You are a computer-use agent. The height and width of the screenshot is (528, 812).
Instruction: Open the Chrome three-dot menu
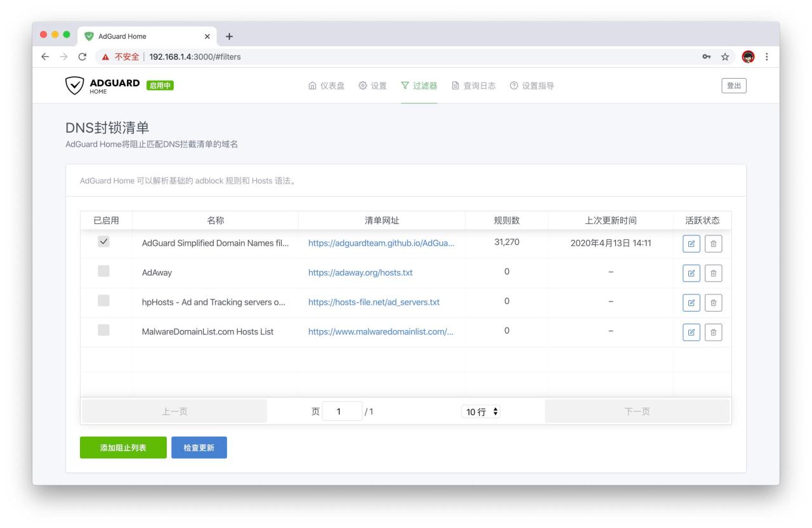click(767, 56)
